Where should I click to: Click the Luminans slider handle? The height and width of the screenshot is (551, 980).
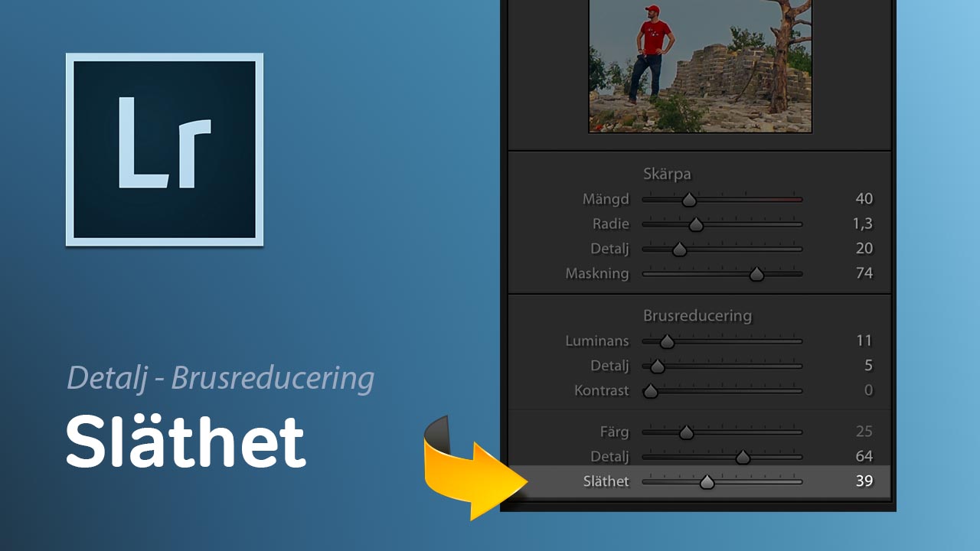pyautogui.click(x=667, y=341)
